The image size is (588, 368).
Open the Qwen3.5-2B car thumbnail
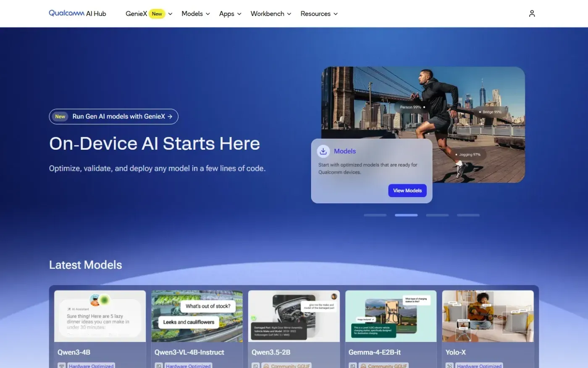(294, 316)
